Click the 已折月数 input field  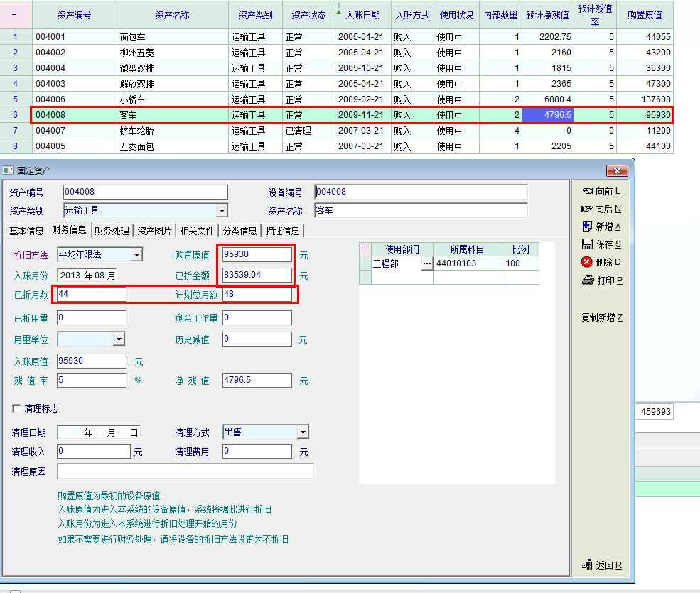tap(92, 294)
